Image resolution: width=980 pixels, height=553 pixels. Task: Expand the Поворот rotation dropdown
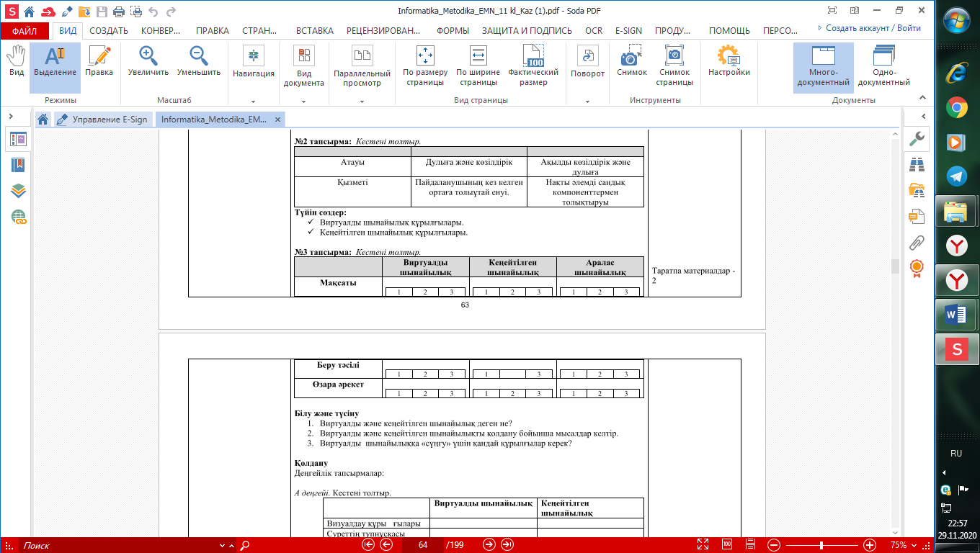[x=588, y=102]
